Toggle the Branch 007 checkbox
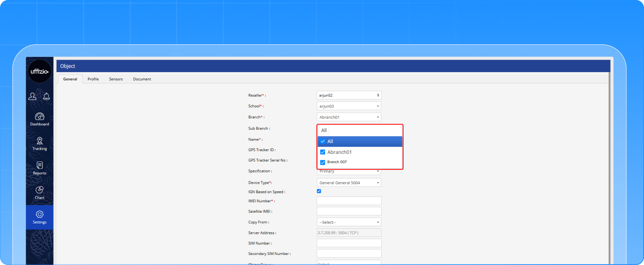This screenshot has height=265, width=644. [x=323, y=162]
